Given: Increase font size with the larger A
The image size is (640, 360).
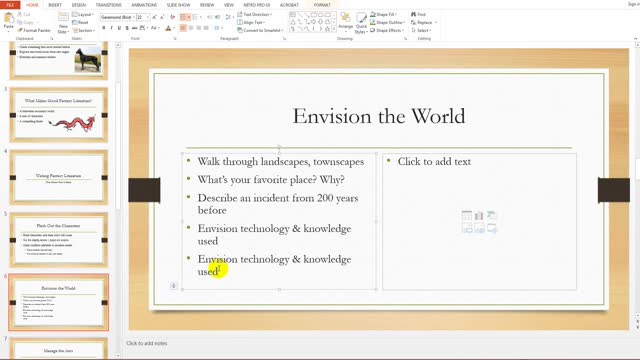Looking at the screenshot, I should click(x=154, y=17).
